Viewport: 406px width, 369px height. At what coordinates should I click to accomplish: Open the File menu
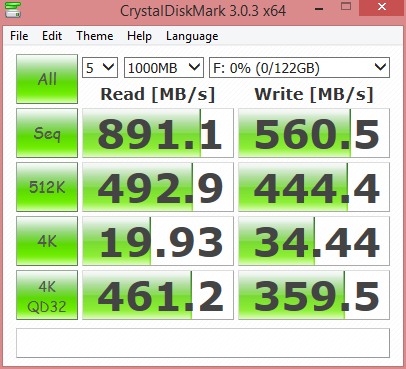coord(19,36)
